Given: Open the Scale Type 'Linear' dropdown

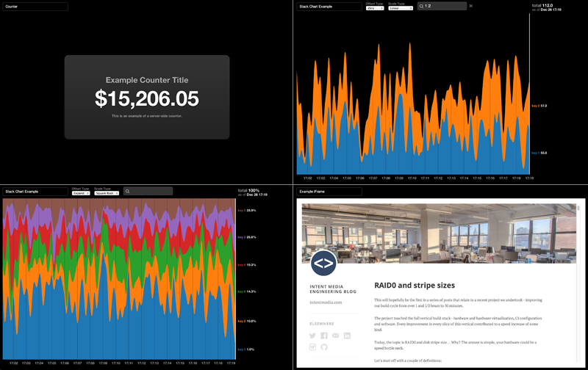Looking at the screenshot, I should point(400,8).
